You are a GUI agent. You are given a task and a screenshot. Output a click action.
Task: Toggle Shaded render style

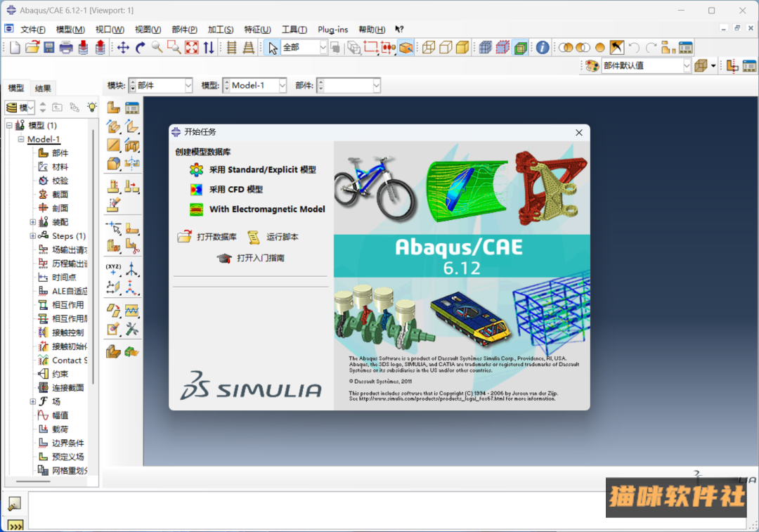[x=462, y=48]
